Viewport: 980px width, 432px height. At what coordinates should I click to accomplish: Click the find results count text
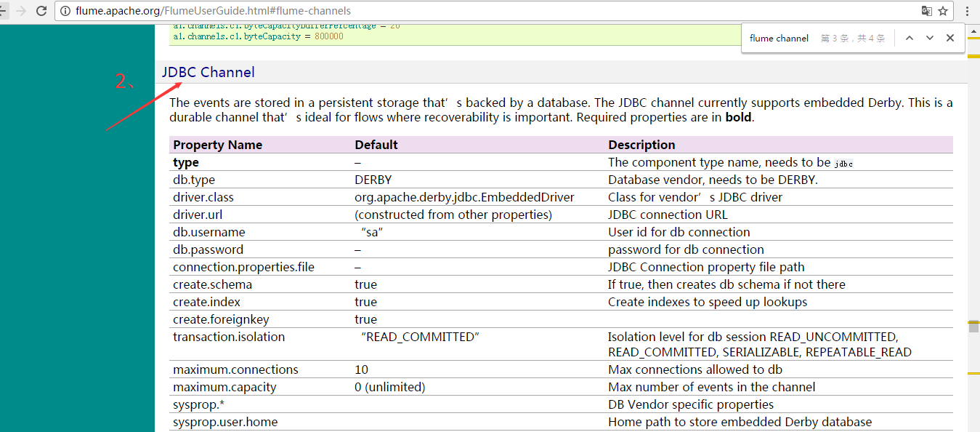point(853,38)
